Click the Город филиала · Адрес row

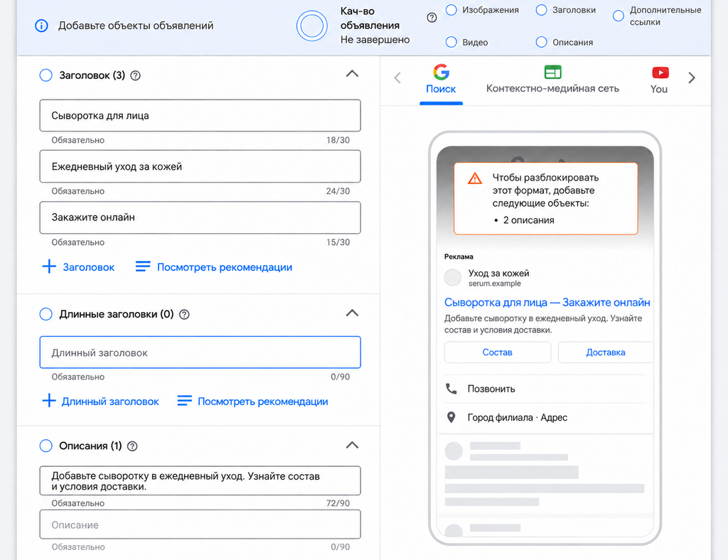[x=545, y=418]
